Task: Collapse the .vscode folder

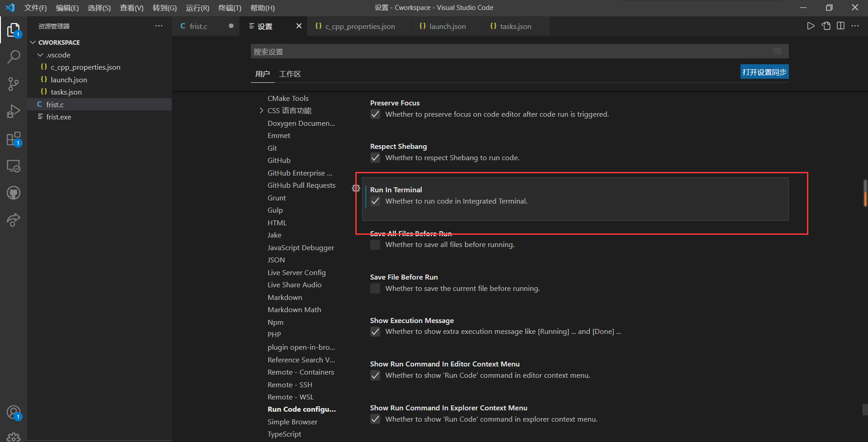Action: pyautogui.click(x=40, y=55)
